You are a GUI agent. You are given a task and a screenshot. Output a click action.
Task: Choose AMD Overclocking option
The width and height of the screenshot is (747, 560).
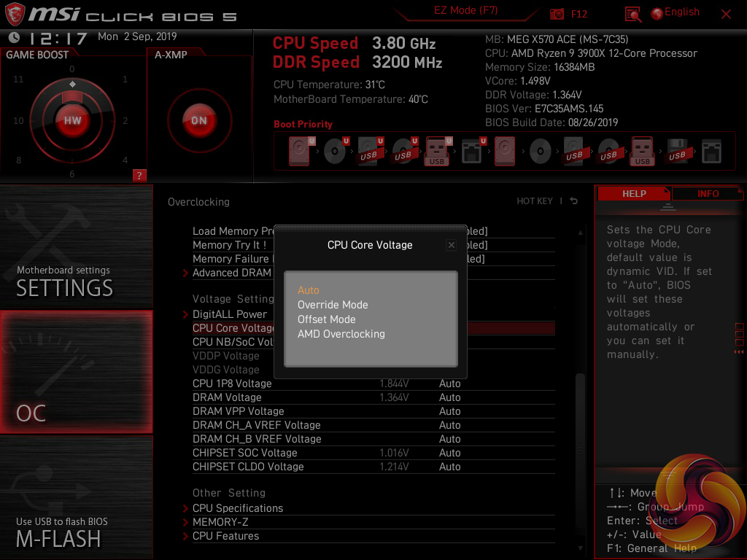click(x=341, y=334)
